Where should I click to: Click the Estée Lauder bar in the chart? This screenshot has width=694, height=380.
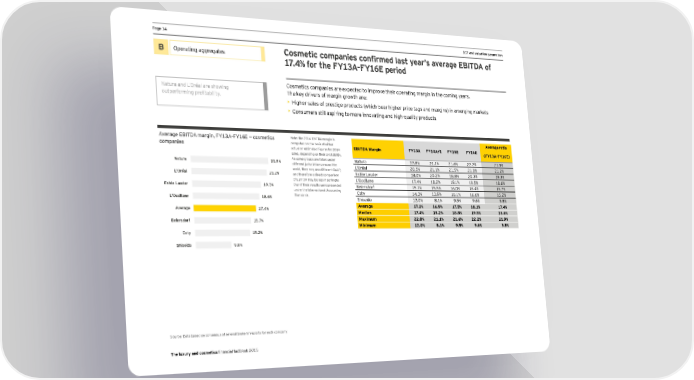pyautogui.click(x=226, y=184)
